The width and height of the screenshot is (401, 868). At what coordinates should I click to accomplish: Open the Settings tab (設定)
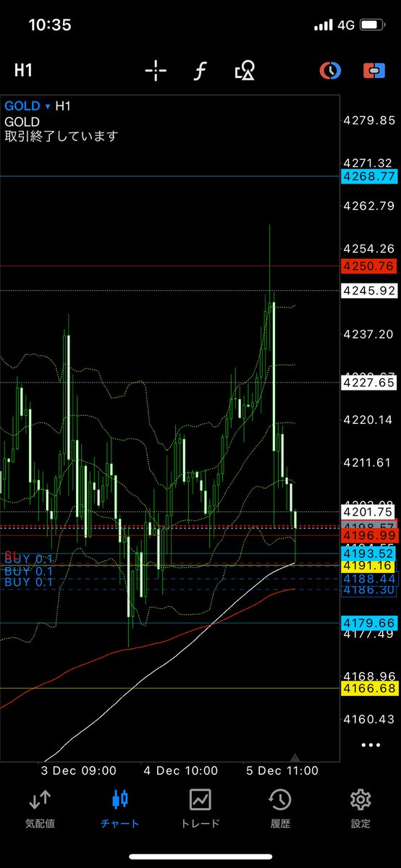(x=360, y=809)
